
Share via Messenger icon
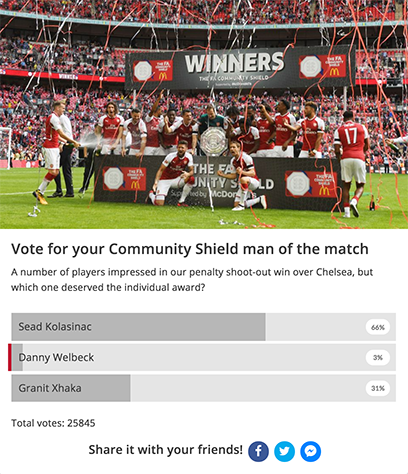pyautogui.click(x=310, y=451)
